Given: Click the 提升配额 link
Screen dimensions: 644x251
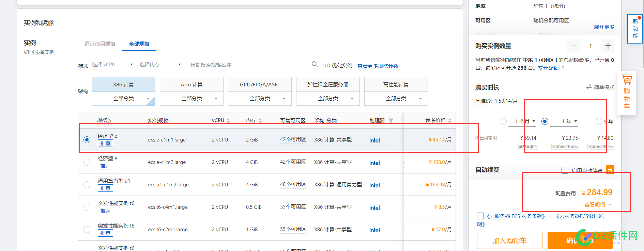Looking at the screenshot, I should pos(548,68).
